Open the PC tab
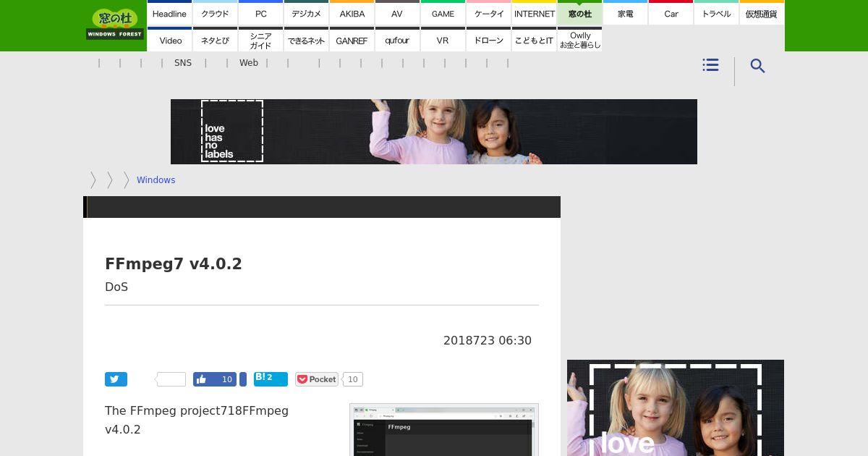The height and width of the screenshot is (456, 868). 260,13
